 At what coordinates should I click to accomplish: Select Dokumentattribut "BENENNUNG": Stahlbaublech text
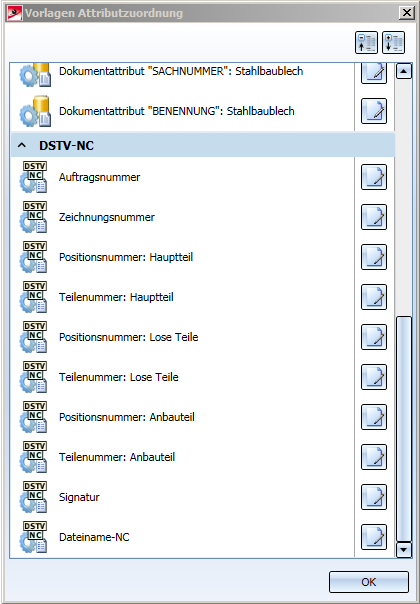[176, 111]
